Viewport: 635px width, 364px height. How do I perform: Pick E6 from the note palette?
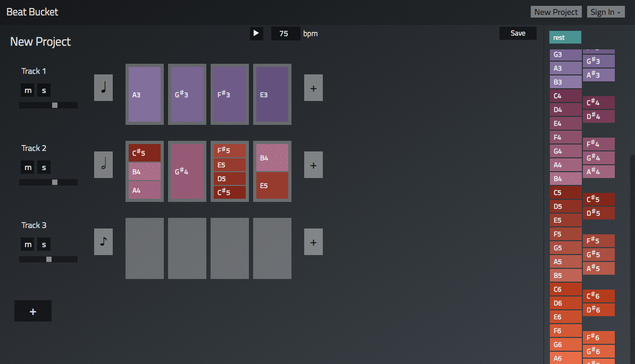566,317
